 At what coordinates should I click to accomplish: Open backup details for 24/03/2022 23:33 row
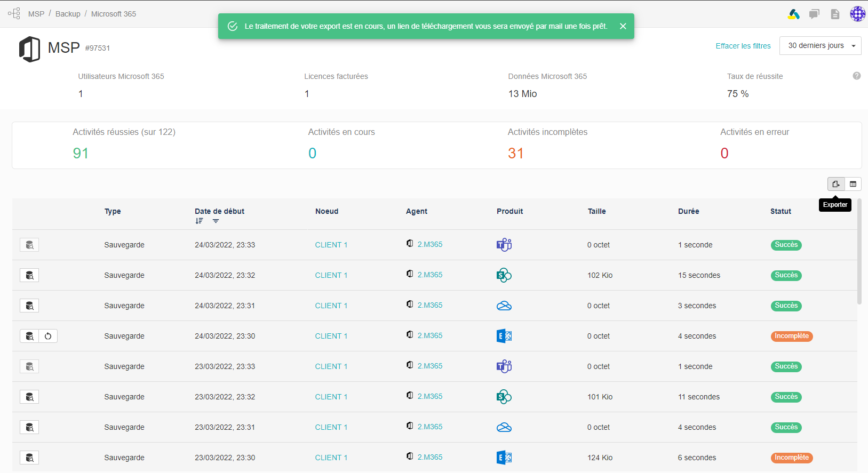(x=29, y=245)
